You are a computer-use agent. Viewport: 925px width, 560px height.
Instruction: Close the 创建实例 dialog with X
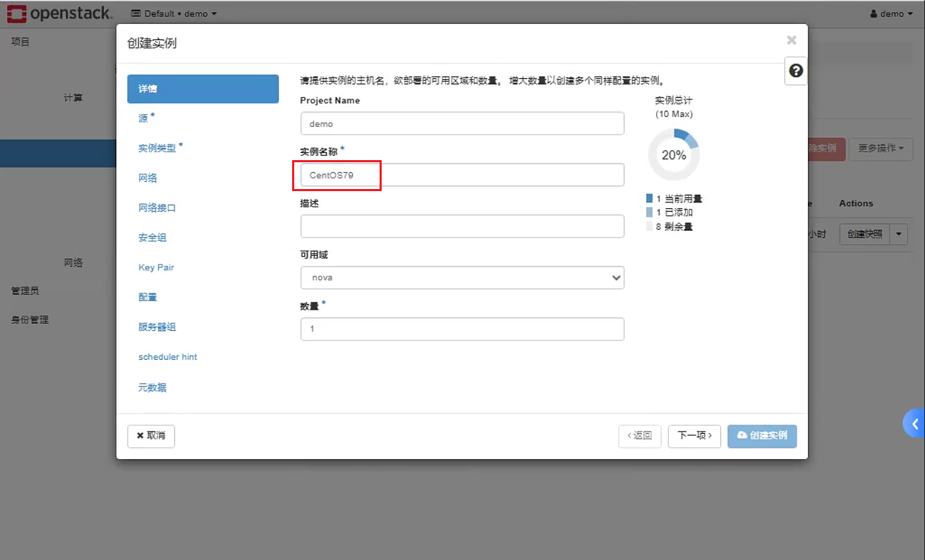[792, 40]
